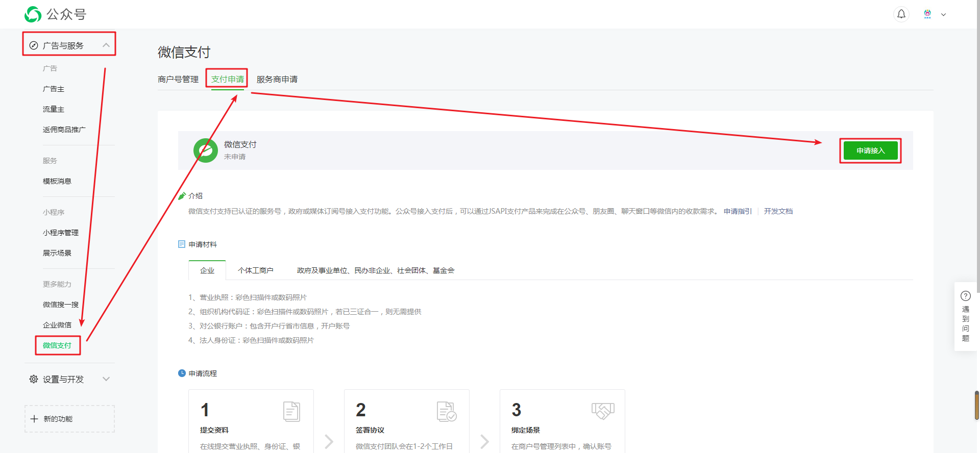Open 模板消息 in the sidebar

pos(57,181)
